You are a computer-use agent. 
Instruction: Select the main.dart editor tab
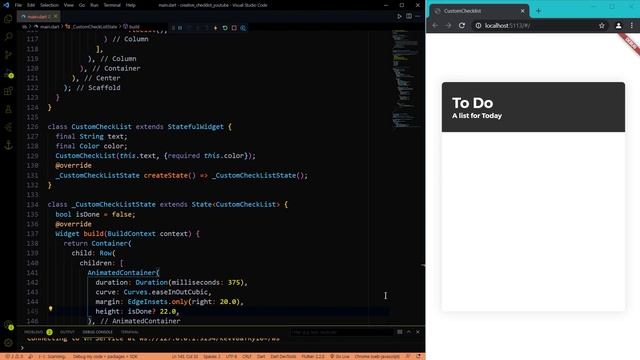point(39,17)
